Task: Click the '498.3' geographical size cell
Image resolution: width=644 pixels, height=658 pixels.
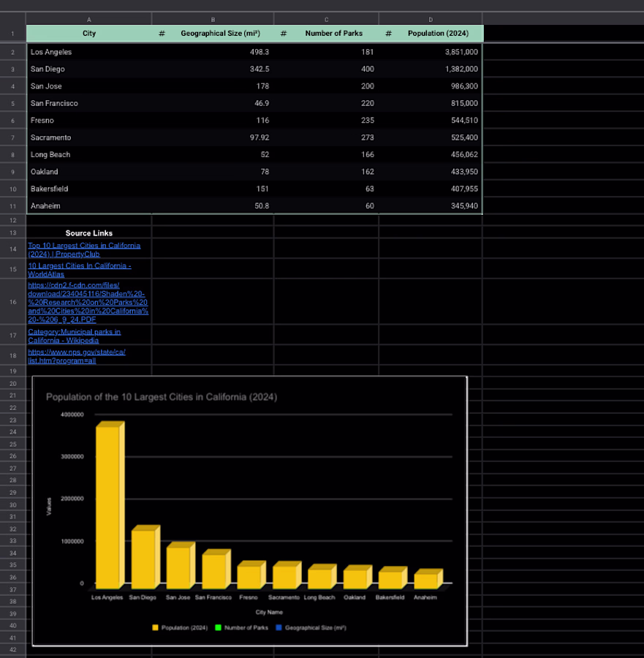Action: coord(213,52)
